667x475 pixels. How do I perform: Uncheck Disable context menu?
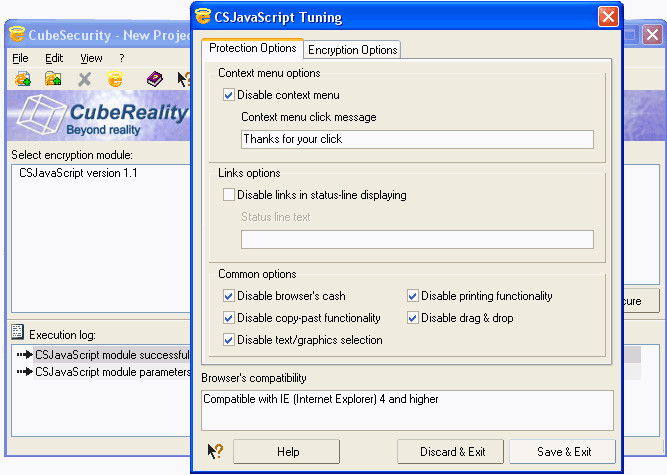point(229,94)
